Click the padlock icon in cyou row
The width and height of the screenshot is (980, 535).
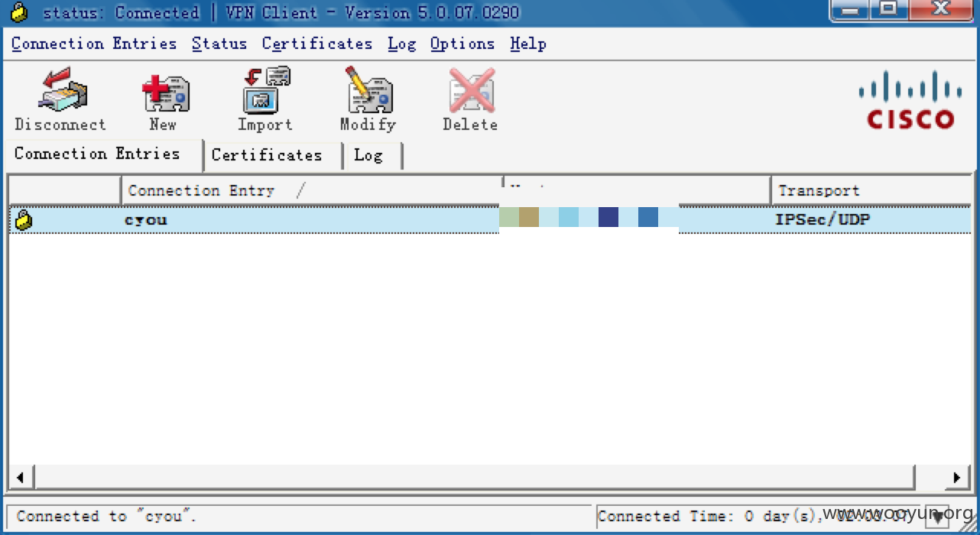point(24,220)
